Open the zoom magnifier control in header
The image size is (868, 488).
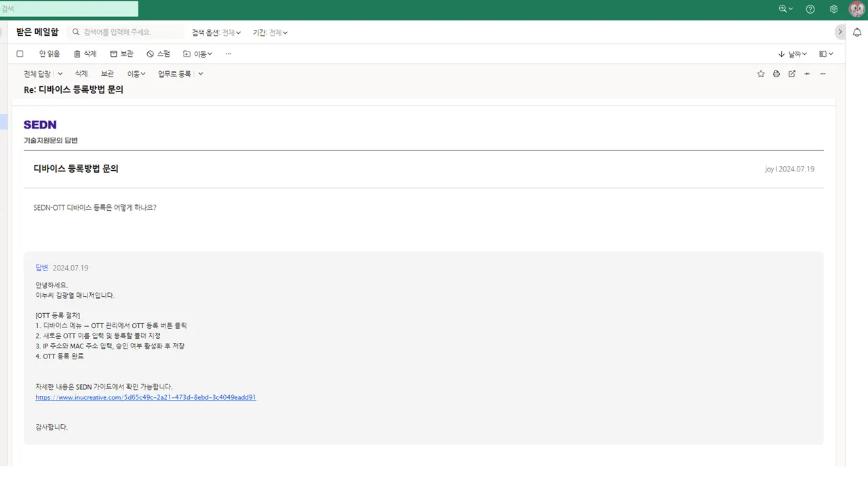785,9
